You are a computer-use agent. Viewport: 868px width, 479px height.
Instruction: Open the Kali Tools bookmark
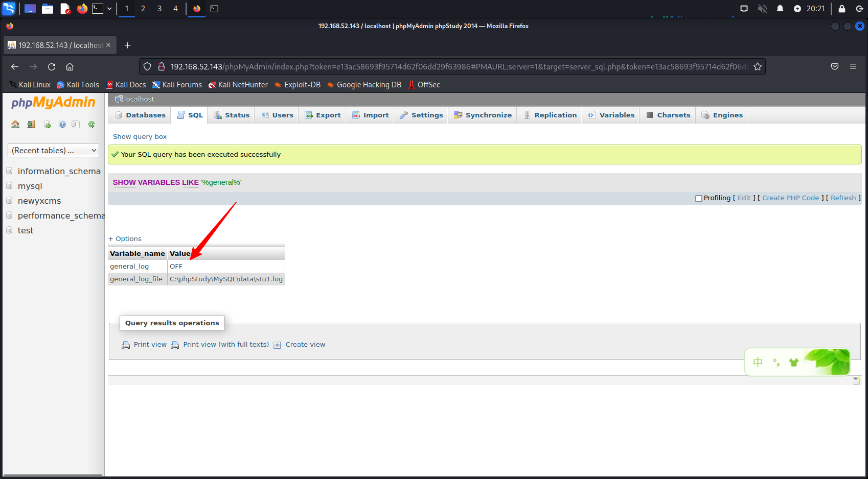[x=78, y=85]
